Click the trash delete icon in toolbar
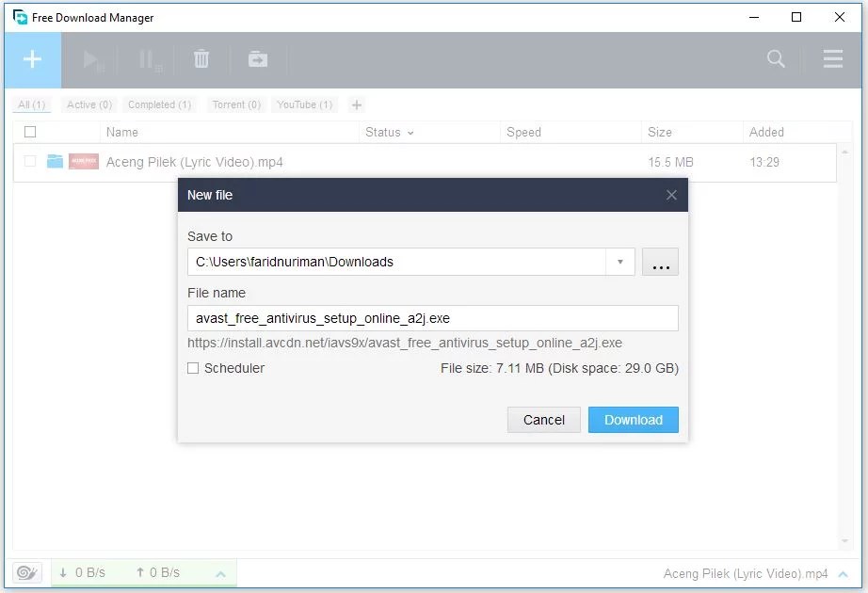 (201, 58)
